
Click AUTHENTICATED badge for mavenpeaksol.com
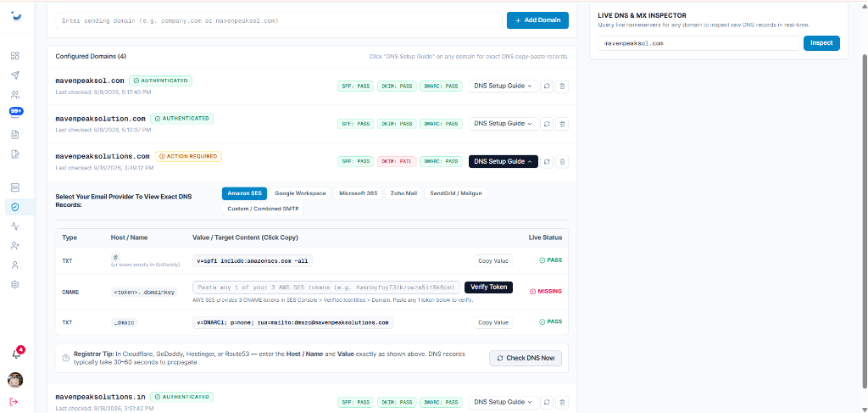[160, 81]
